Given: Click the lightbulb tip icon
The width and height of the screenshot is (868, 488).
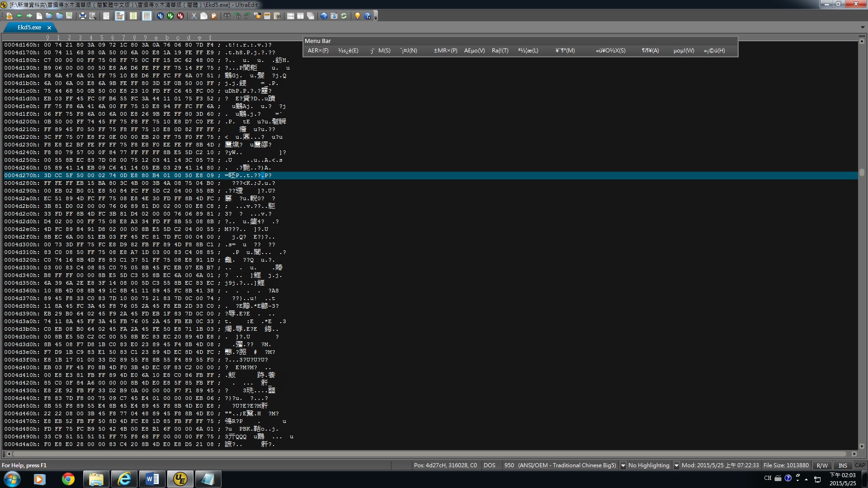Looking at the screenshot, I should pyautogui.click(x=357, y=16).
